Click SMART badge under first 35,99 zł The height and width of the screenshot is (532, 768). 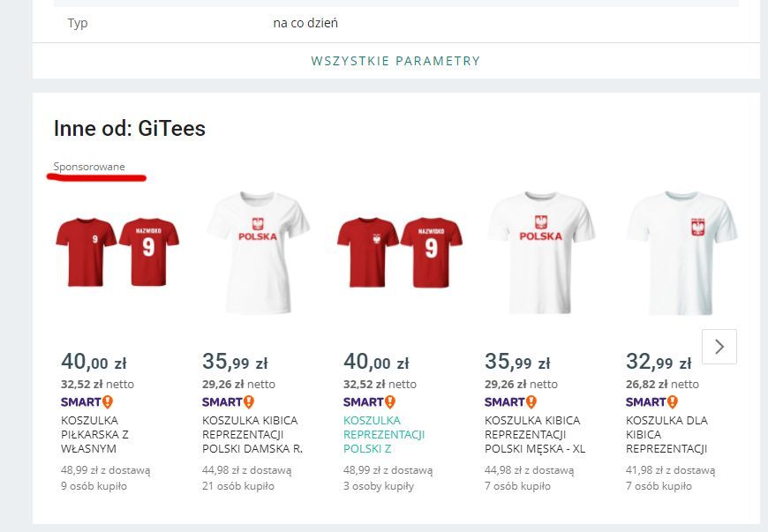[228, 401]
